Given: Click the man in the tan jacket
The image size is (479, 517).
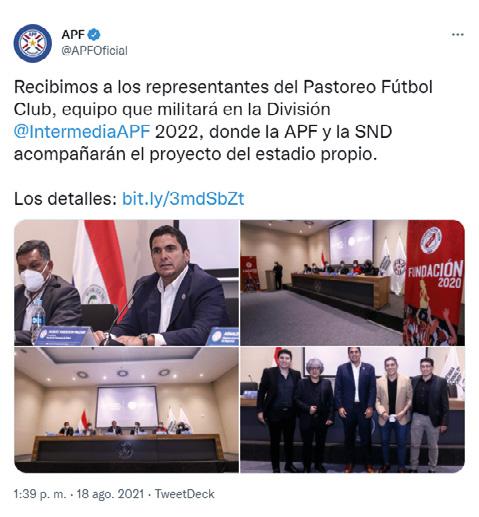Looking at the screenshot, I should [x=394, y=413].
